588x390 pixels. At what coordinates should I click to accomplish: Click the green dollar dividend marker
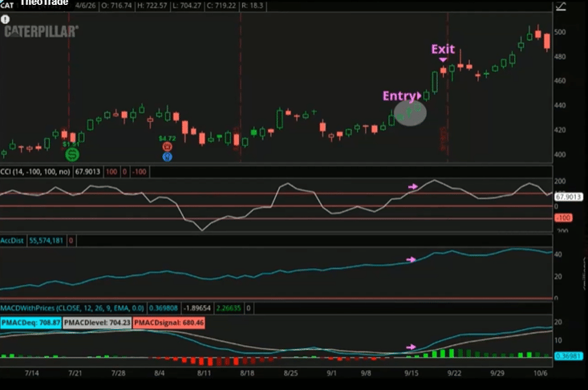(x=72, y=154)
